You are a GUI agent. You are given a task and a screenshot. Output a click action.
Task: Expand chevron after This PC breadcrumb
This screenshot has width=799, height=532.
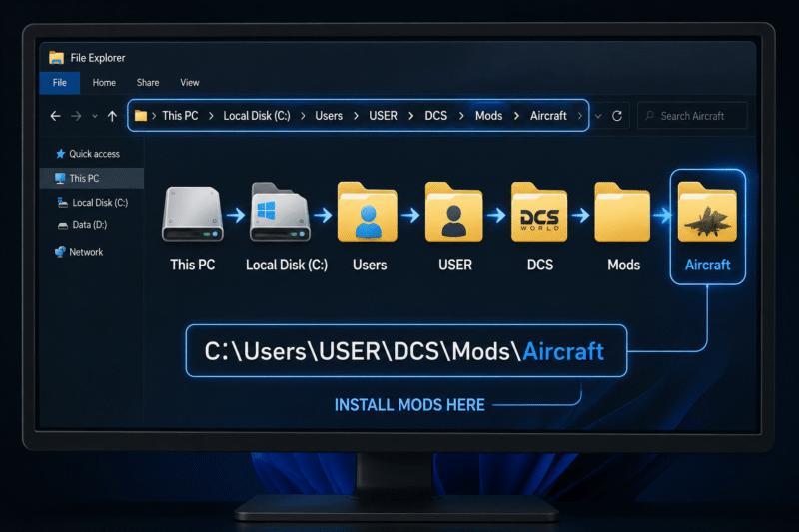pos(211,116)
